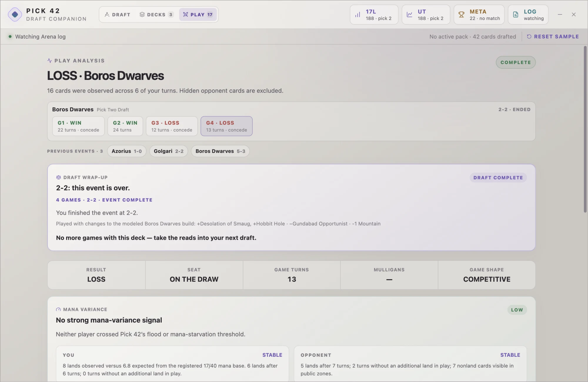Image resolution: width=588 pixels, height=382 pixels.
Task: Click the META trophy icon
Action: (461, 15)
